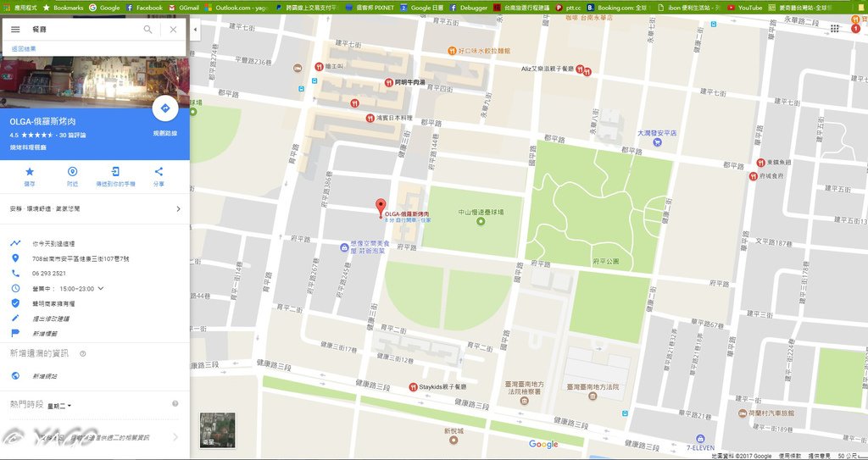Image resolution: width=868 pixels, height=460 pixels.
Task: Select the 臺灣臺南地方法院 marker
Action: (x=593, y=396)
